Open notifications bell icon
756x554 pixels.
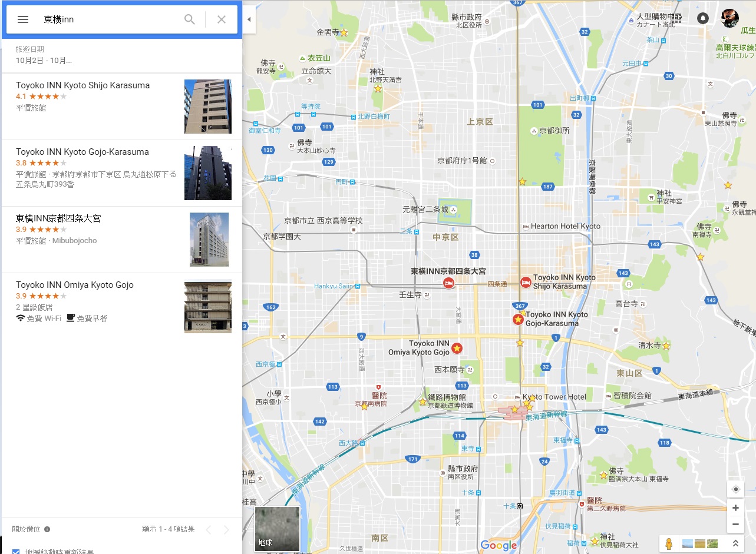[x=702, y=18]
